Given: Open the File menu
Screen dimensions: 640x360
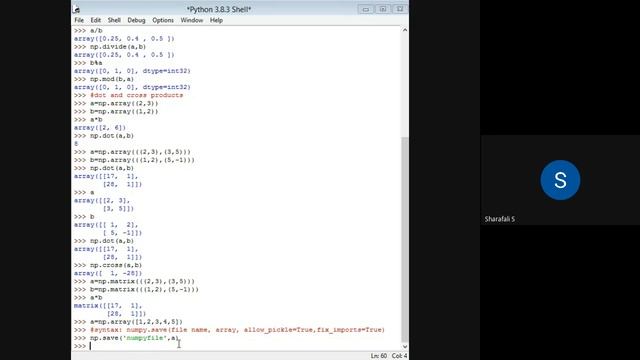Looking at the screenshot, I should (x=79, y=20).
